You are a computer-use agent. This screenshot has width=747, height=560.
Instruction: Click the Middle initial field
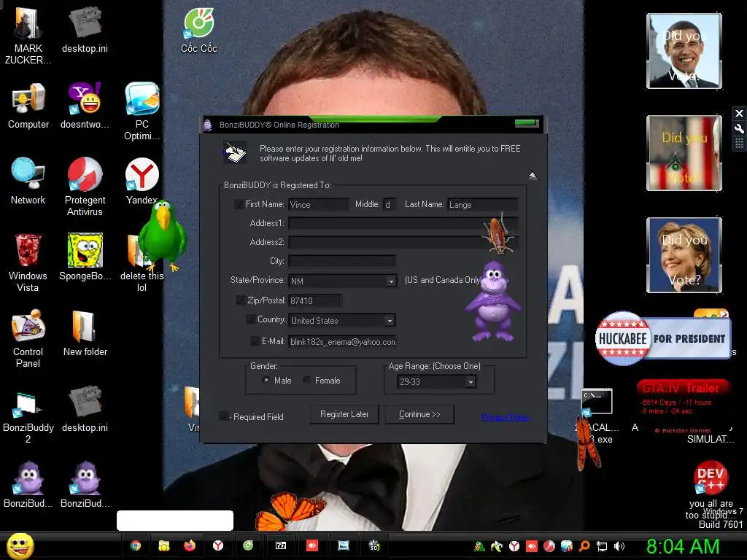click(x=390, y=204)
